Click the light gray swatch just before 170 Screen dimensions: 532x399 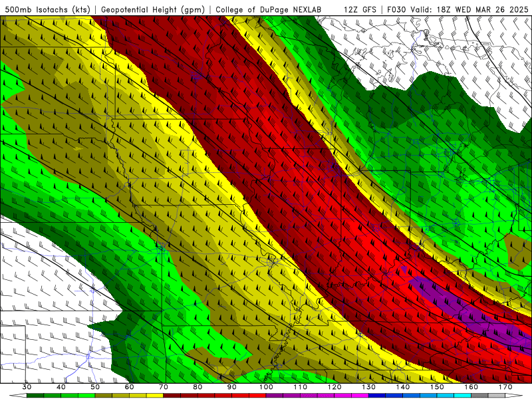click(497, 396)
